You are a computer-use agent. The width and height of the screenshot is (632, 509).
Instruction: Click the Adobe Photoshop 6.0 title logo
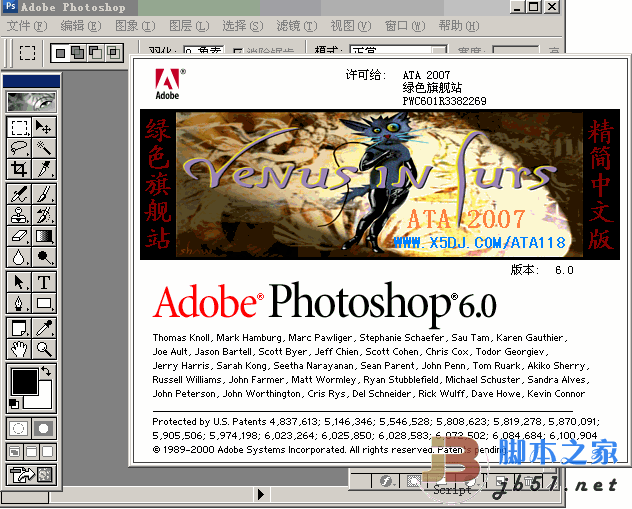tap(324, 303)
